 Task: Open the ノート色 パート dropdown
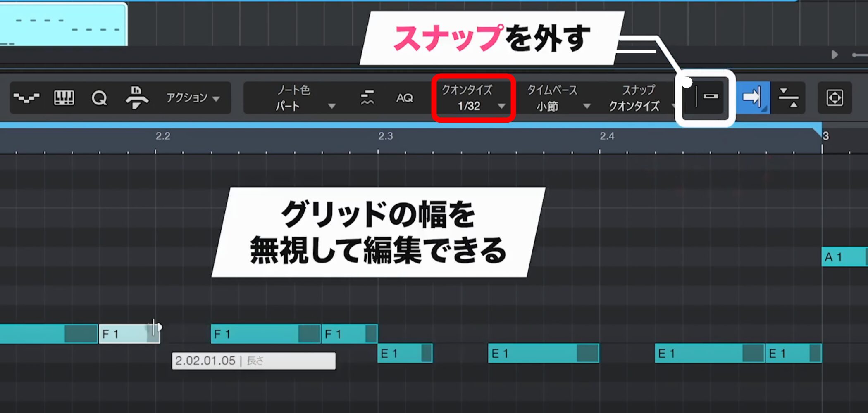pyautogui.click(x=304, y=98)
